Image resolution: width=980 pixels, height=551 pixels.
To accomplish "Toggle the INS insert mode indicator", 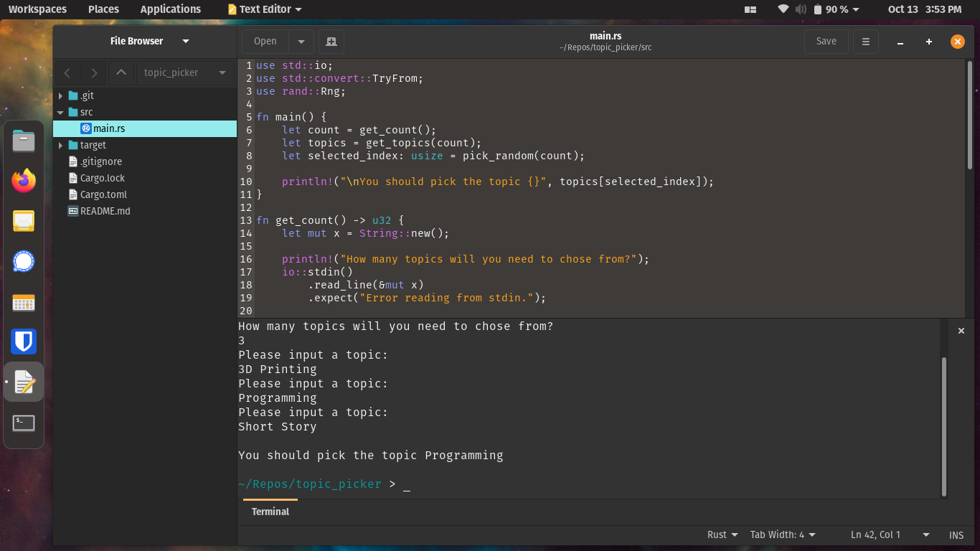I will click(x=956, y=535).
